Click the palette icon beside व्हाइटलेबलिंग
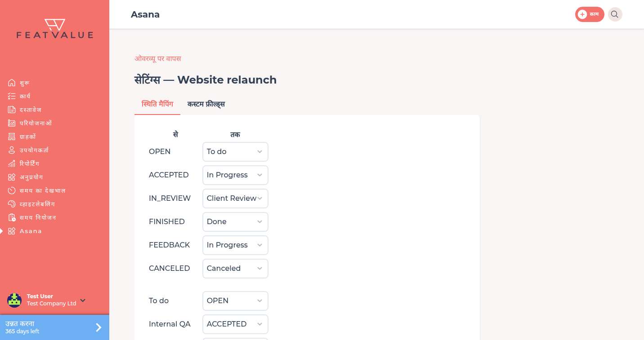 tap(12, 204)
